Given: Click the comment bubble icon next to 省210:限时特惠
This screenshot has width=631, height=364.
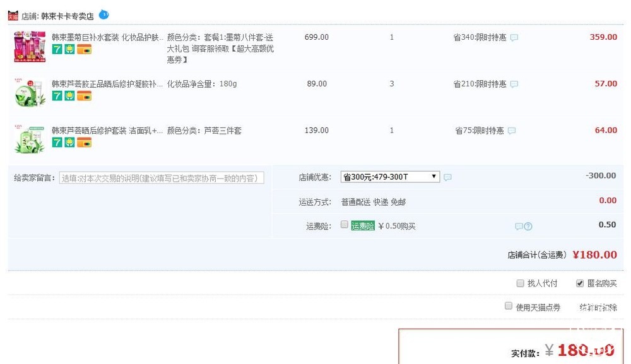Looking at the screenshot, I should click(514, 84).
